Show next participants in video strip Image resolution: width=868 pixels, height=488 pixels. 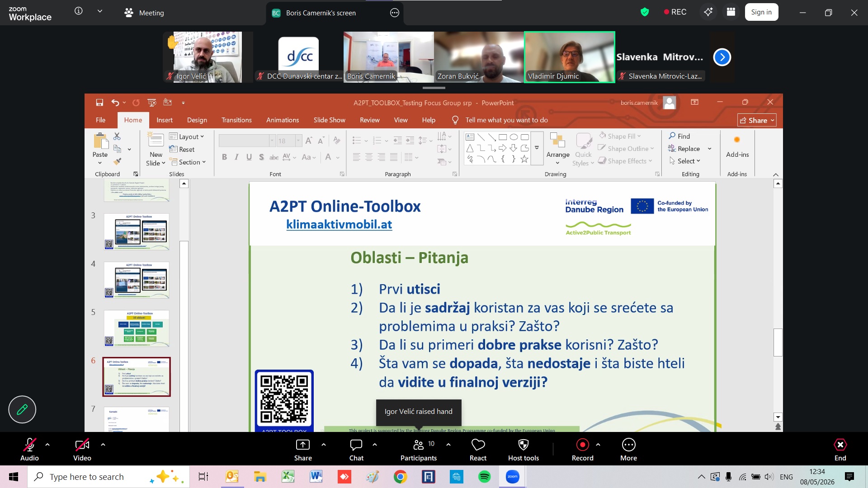[x=722, y=57]
